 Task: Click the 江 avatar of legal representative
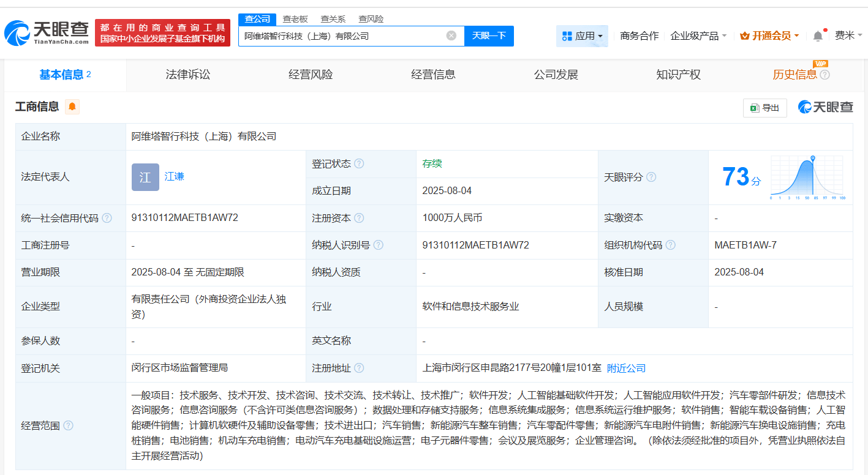[145, 178]
